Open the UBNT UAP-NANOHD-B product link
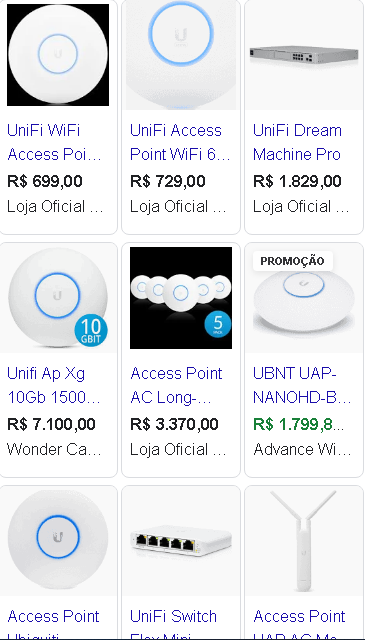 pos(302,385)
